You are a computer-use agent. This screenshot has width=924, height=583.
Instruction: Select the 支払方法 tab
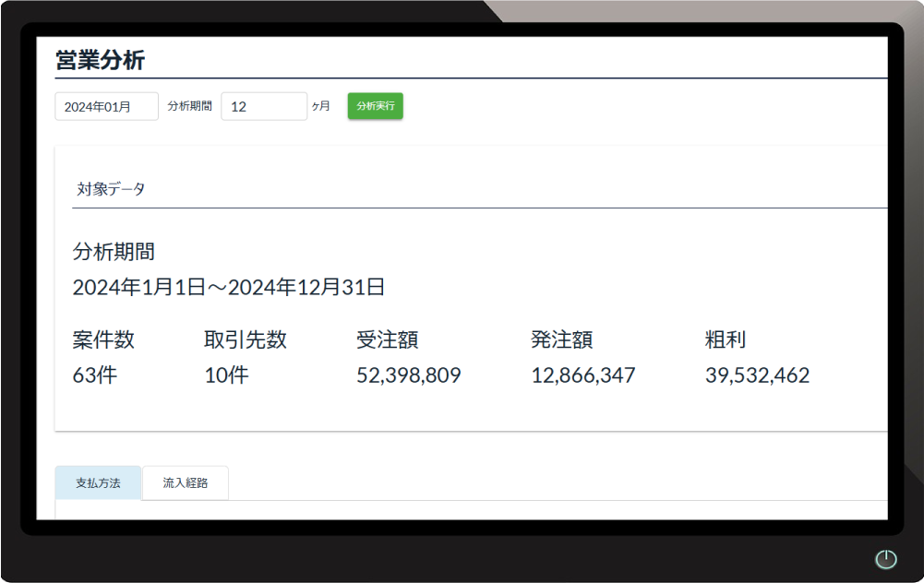click(97, 482)
